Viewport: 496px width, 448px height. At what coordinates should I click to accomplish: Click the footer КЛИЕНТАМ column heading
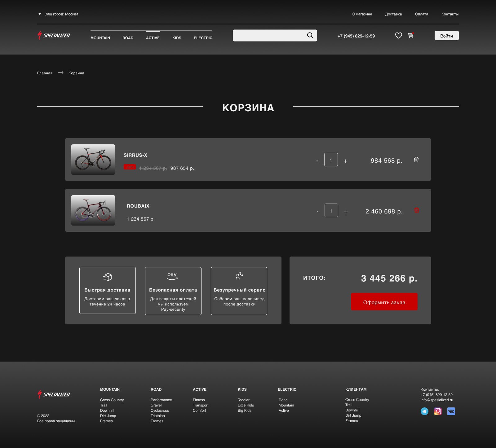click(356, 389)
